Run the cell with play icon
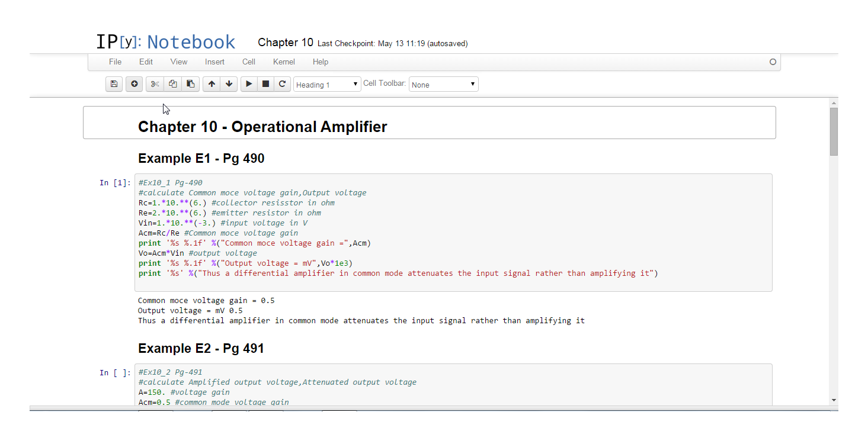 tap(249, 84)
